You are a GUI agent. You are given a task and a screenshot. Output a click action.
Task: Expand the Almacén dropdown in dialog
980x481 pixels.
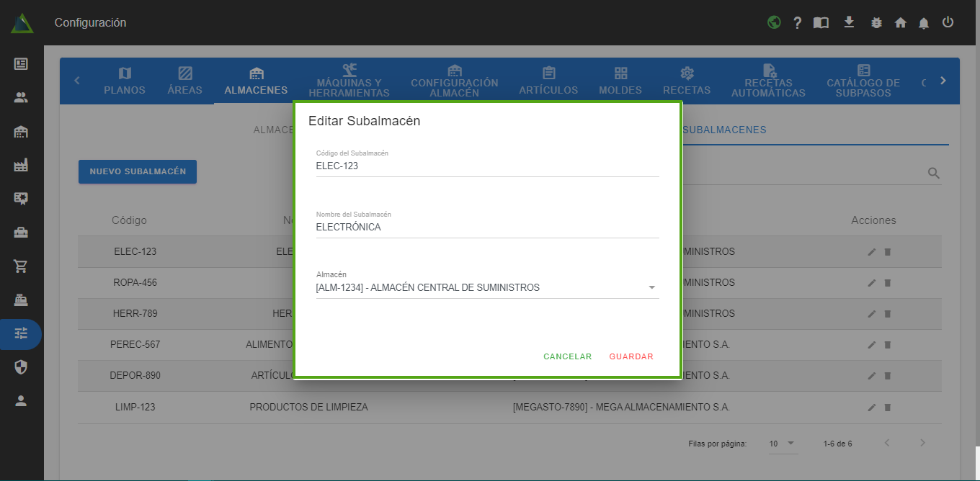pos(651,288)
